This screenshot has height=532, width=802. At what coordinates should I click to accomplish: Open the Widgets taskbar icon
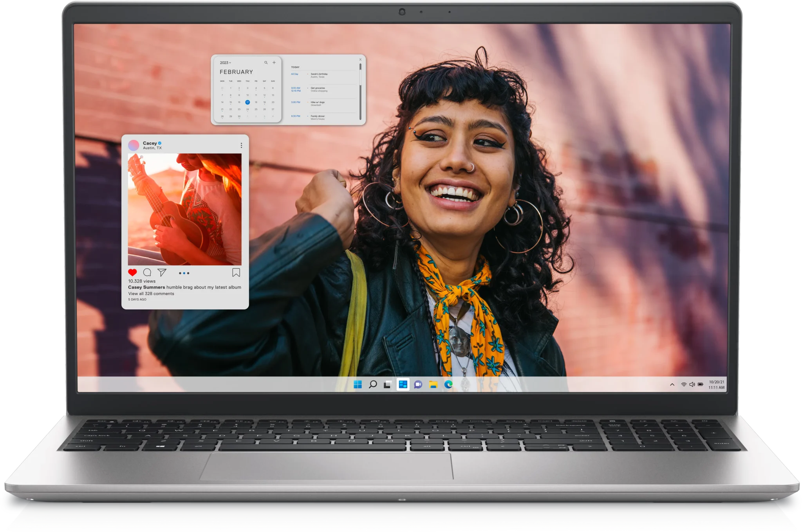(x=403, y=384)
